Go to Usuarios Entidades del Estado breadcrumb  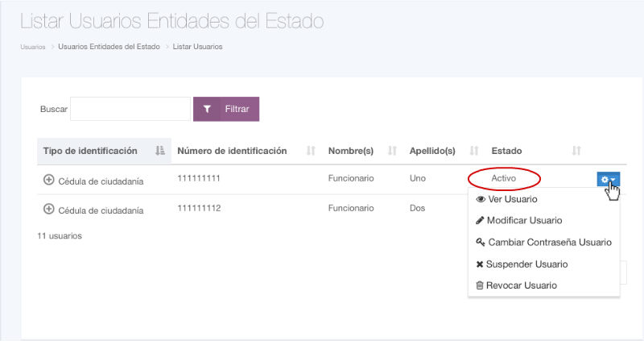tap(108, 47)
